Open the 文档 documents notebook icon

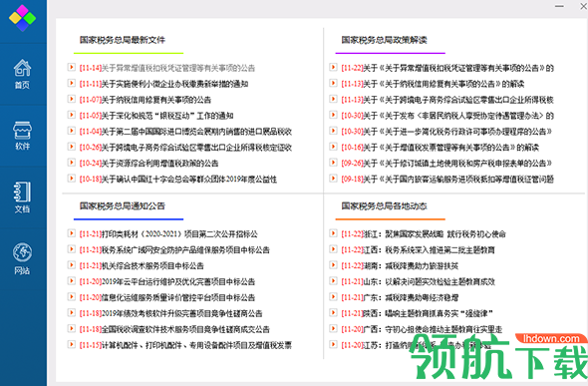click(23, 197)
